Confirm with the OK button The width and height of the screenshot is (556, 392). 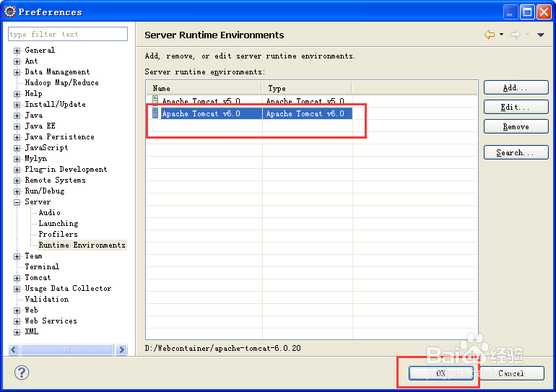[x=440, y=373]
